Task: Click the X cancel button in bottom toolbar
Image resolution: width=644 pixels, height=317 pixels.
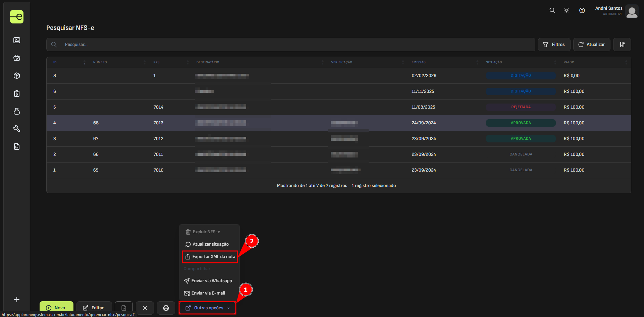Action: point(145,308)
